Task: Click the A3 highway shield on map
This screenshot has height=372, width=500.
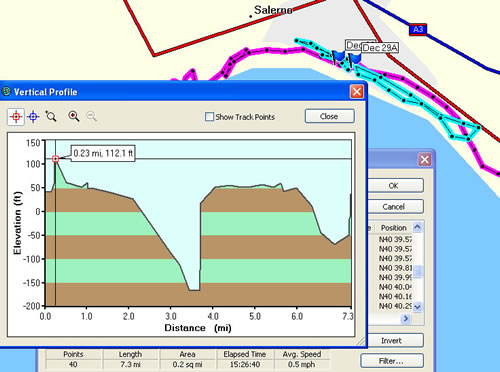Action: [418, 30]
